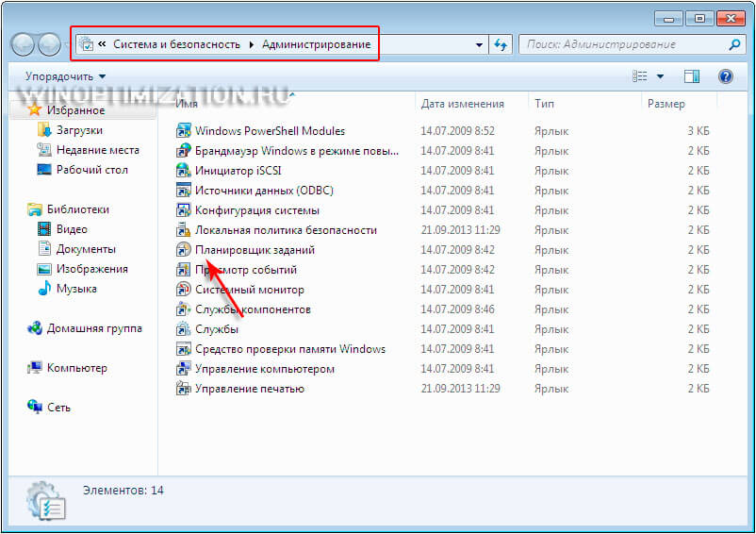Click the search magnifier icon

pos(734,45)
